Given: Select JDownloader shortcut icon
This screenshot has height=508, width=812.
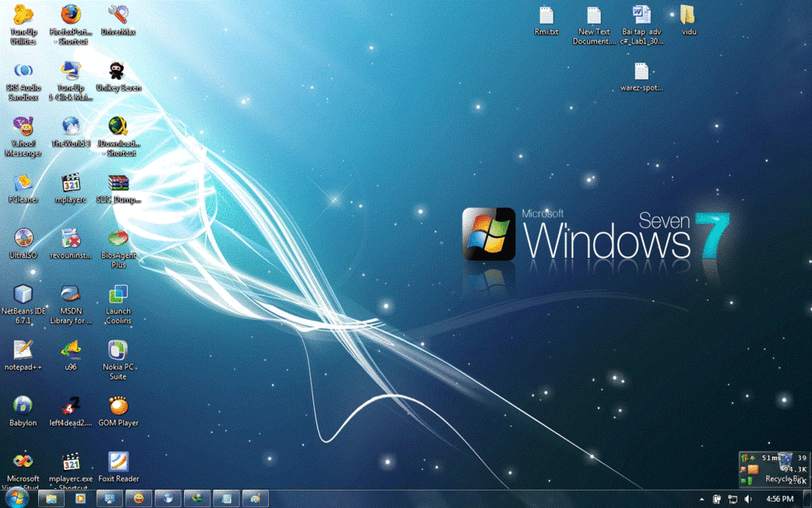Looking at the screenshot, I should (x=118, y=135).
